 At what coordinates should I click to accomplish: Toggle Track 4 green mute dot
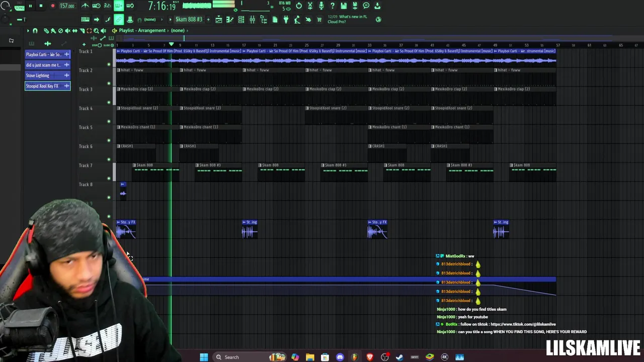109,121
